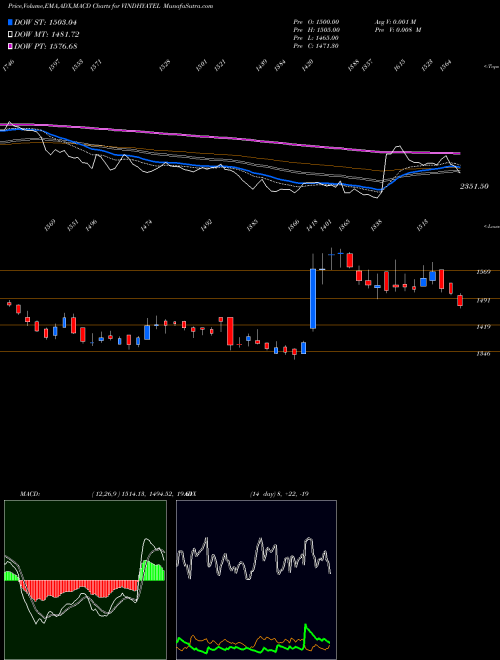Click the 1346 right-axis price level
Image resolution: width=500 pixels, height=660 pixels.
[483, 354]
